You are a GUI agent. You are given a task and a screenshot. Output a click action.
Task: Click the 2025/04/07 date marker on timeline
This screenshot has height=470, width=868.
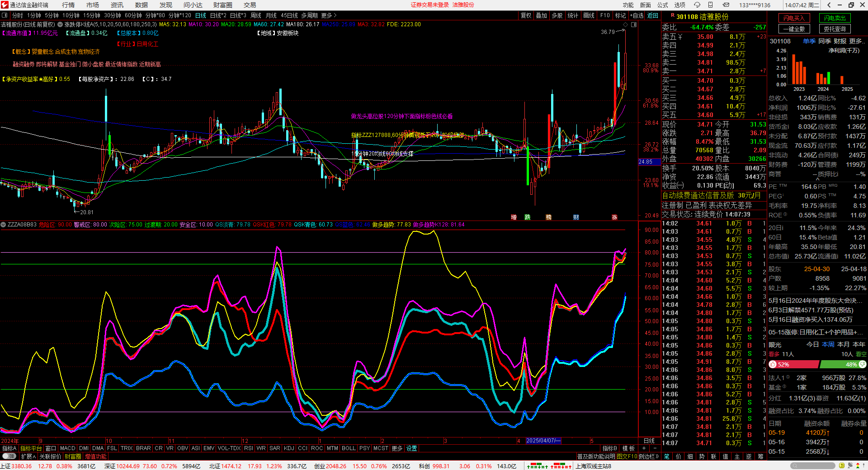coord(543,441)
